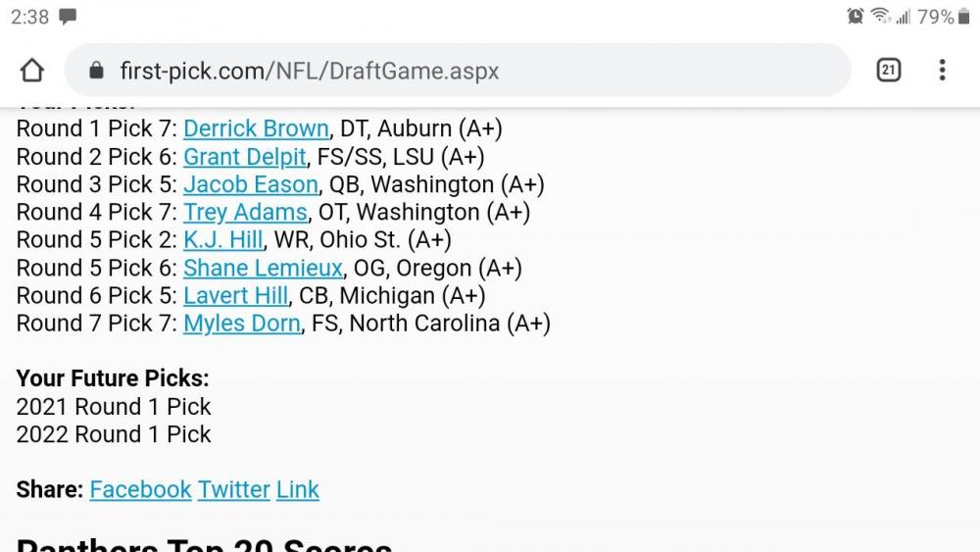Tap the battery icon in status bar
This screenshot has height=552, width=980.
click(x=963, y=17)
